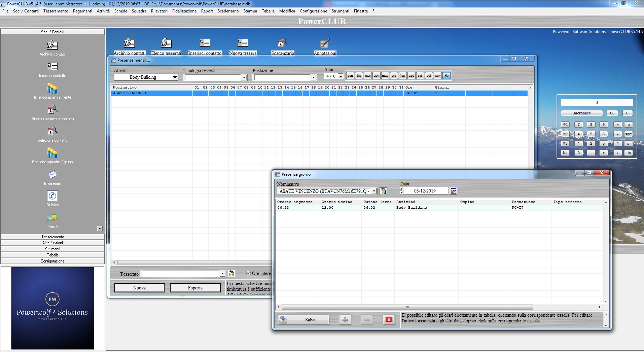Click horizontal scrollbar in Presenze giorno
Screen dimensions: 644x352
[407, 307]
